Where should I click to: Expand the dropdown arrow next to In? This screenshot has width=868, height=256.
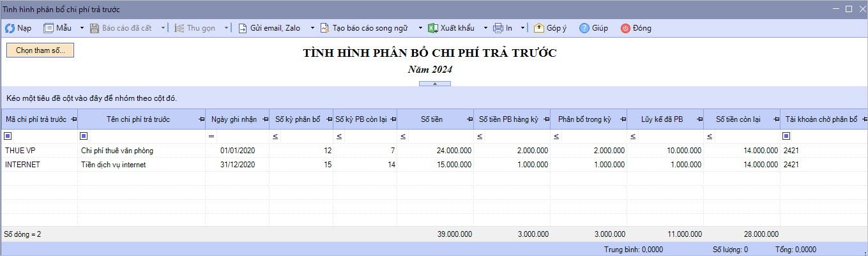point(522,28)
